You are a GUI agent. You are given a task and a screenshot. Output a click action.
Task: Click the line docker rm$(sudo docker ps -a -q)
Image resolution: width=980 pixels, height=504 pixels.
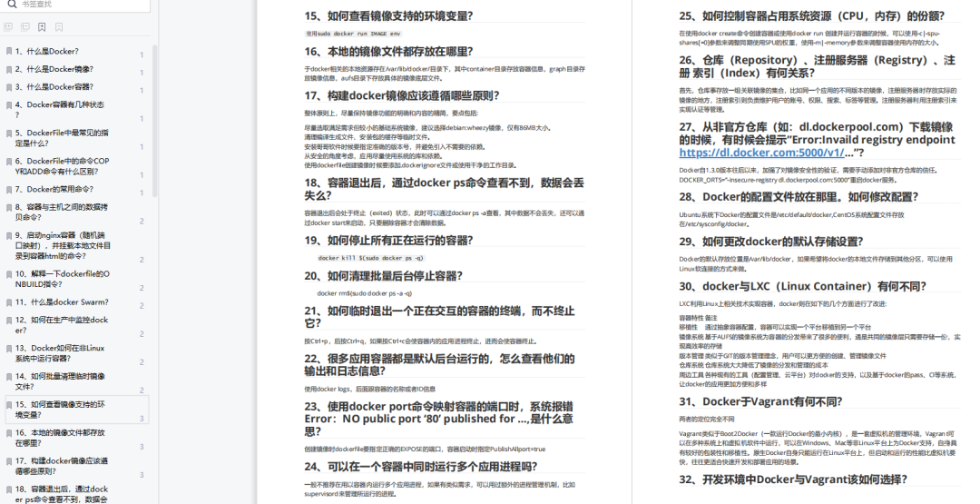coord(365,293)
